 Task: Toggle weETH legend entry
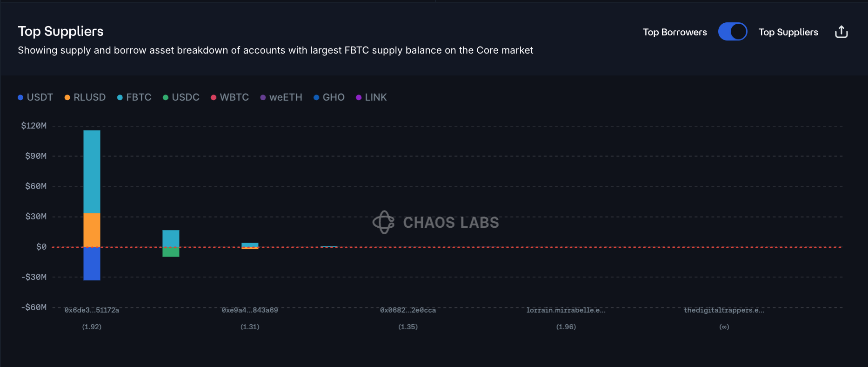point(281,97)
